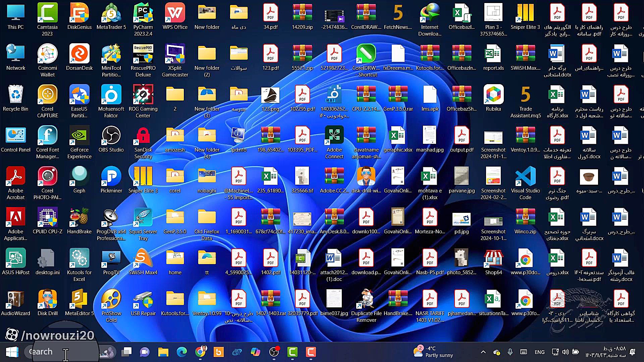
Task: Click the microphone tray icon
Action: [x=510, y=352]
